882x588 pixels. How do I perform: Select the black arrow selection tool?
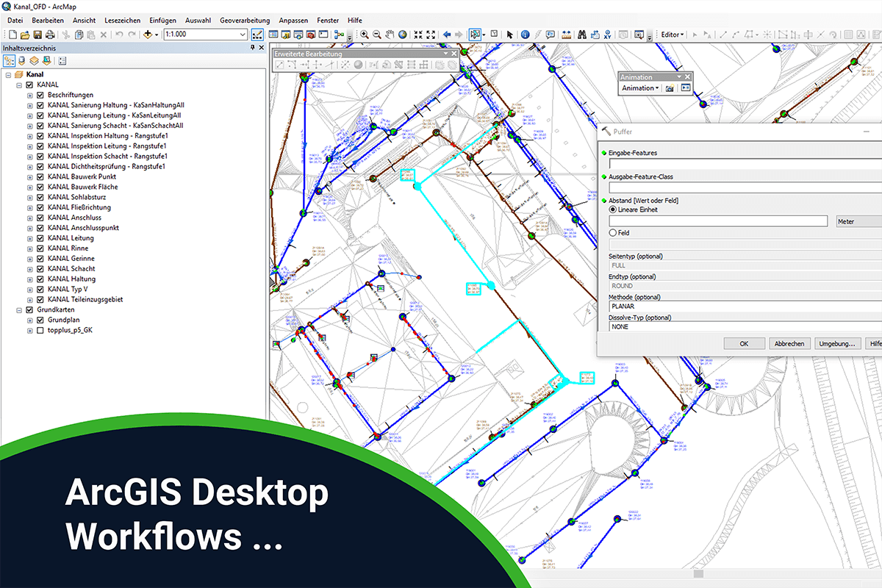pos(509,35)
